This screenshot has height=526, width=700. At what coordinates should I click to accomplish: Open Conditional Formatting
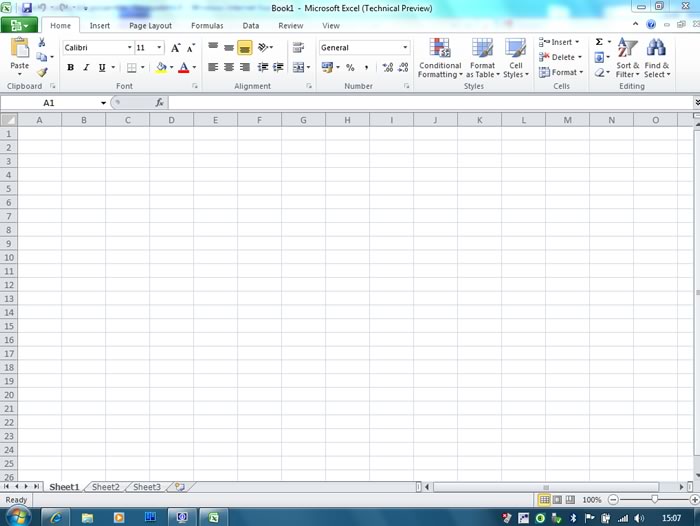click(440, 58)
